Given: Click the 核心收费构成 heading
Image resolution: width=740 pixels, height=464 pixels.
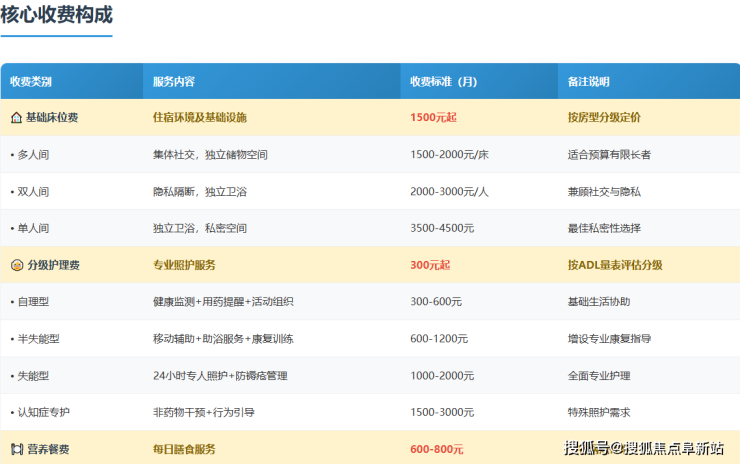Looking at the screenshot, I should 56,15.
